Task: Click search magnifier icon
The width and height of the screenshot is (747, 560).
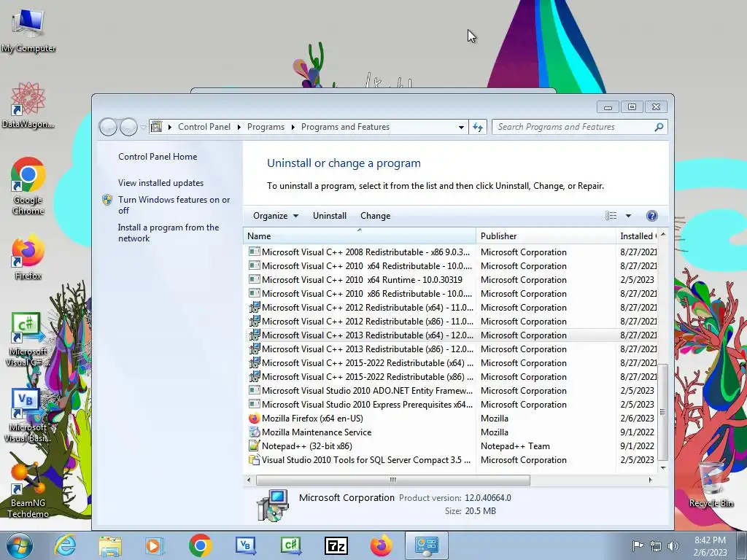Action: coord(659,127)
